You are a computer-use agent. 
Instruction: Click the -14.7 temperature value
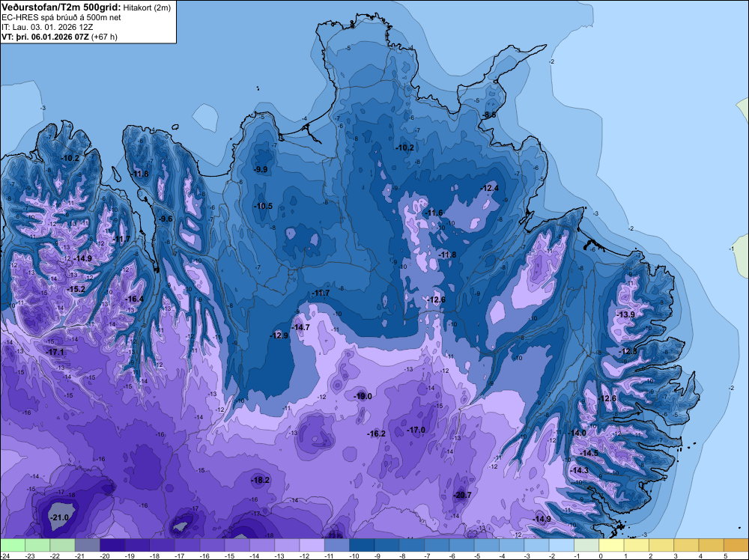click(x=300, y=327)
